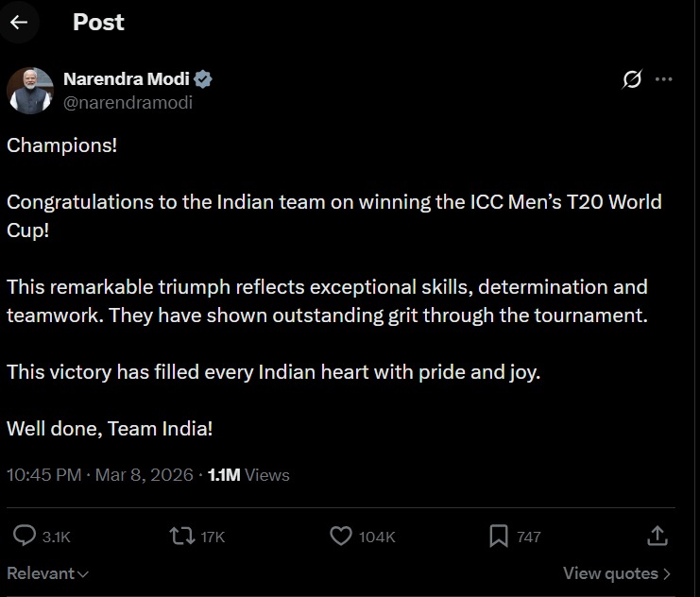
Task: Click the @narendramodi handle
Action: pyautogui.click(x=128, y=103)
